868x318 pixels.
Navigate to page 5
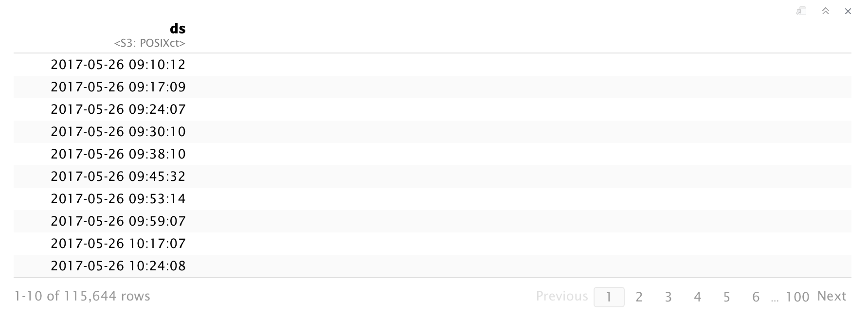click(x=726, y=297)
